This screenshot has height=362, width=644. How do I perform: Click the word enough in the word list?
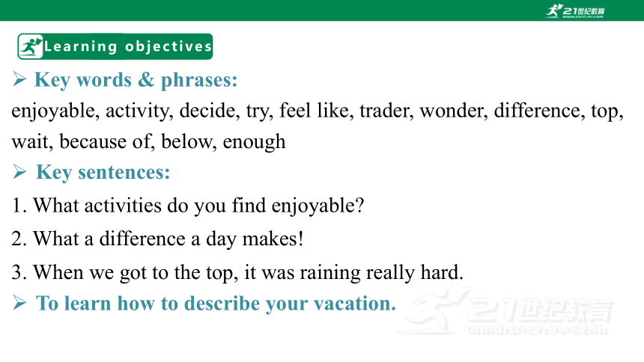tap(254, 142)
